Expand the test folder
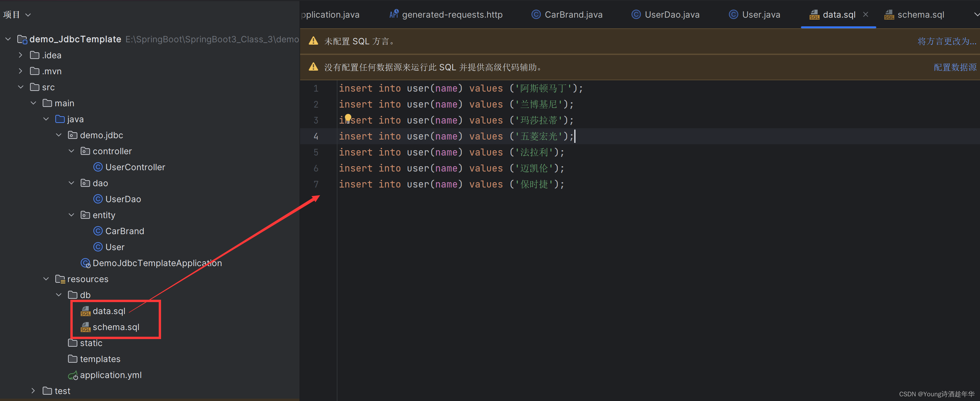 point(33,390)
